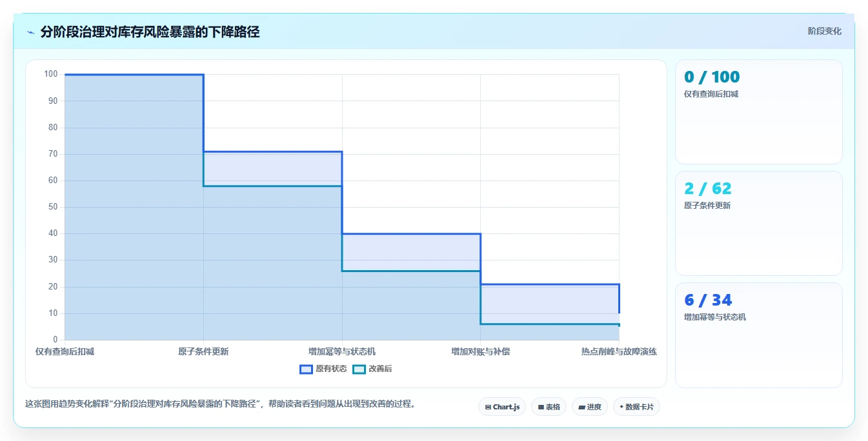Click y-axis value 100
Screen dimensions: 868x441
coord(51,74)
